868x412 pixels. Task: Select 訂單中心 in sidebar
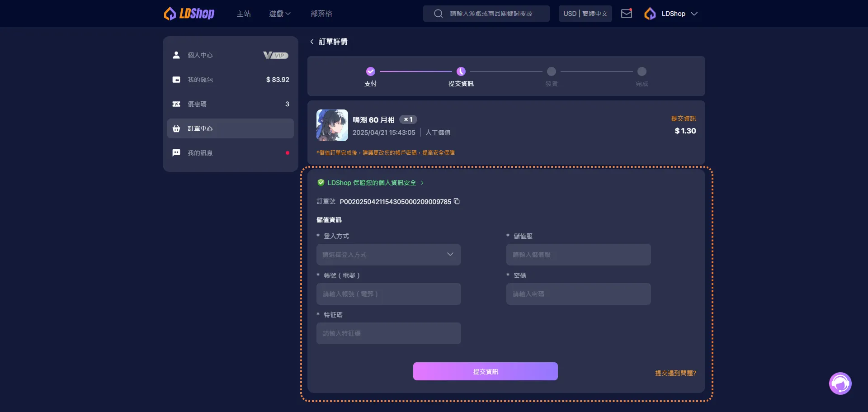[x=231, y=128]
